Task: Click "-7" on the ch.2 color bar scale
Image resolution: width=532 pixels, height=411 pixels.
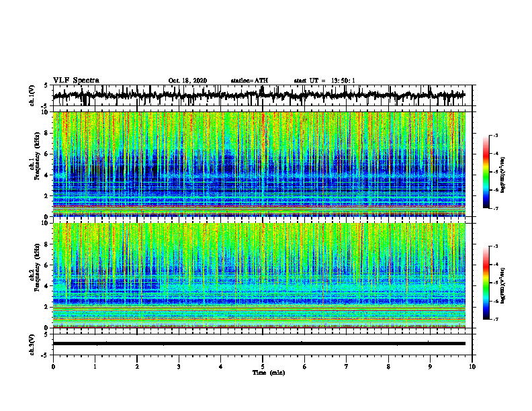Action: coord(496,320)
